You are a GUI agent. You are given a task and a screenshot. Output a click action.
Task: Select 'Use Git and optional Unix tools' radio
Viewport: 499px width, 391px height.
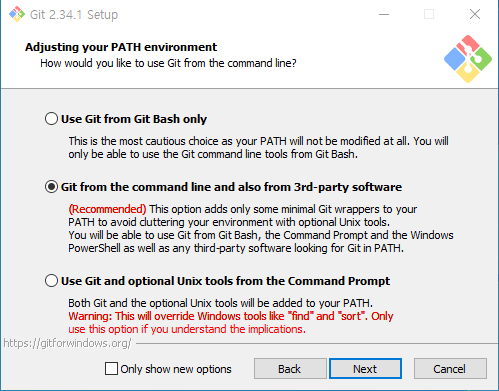click(x=51, y=281)
